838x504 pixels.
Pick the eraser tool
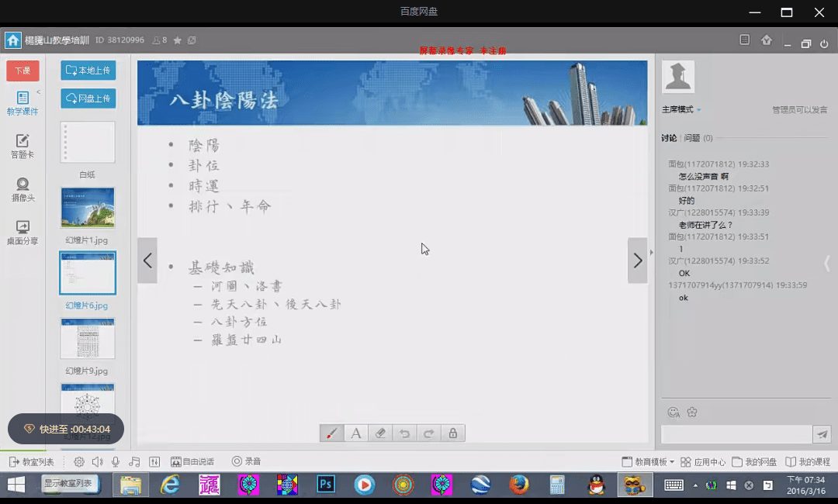380,433
